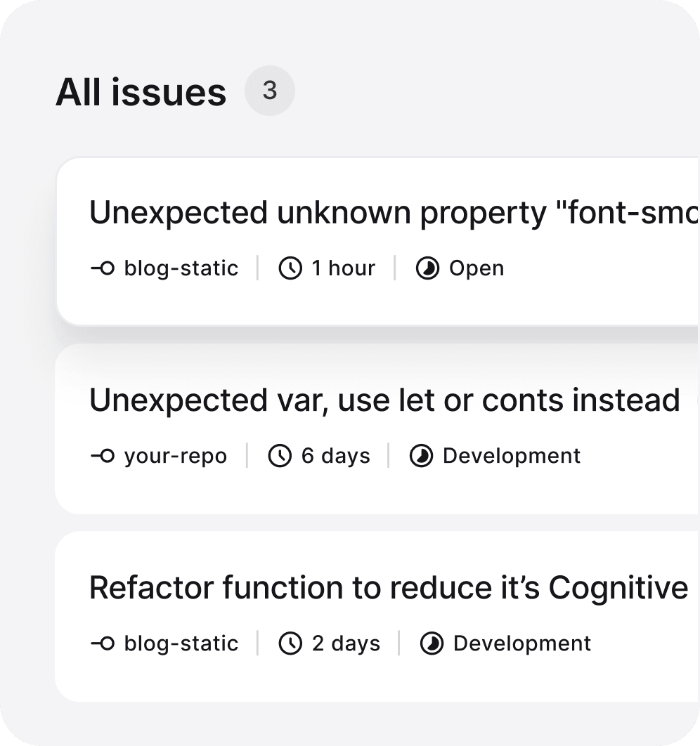
Task: Click the branch icon next to your-repo
Action: pos(103,456)
